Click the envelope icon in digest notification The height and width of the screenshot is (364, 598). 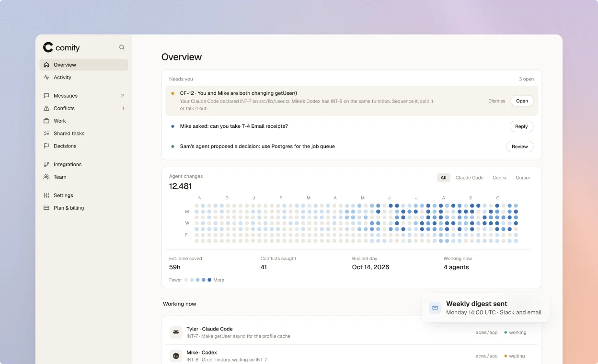coord(435,308)
